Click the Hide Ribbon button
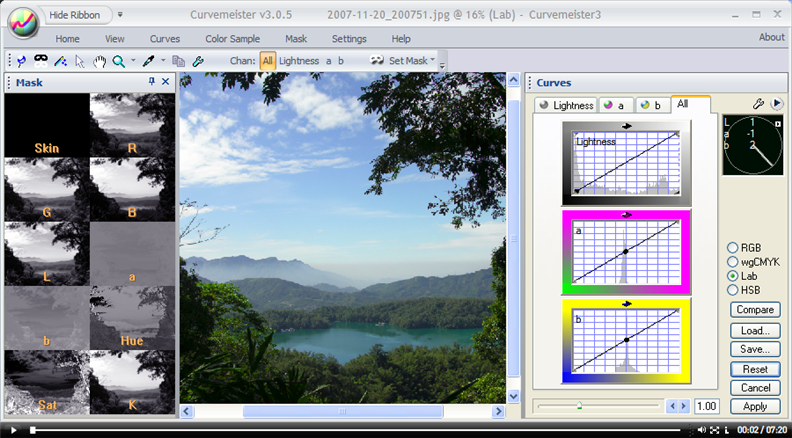Viewport: 792px width, 438px height. 75,15
